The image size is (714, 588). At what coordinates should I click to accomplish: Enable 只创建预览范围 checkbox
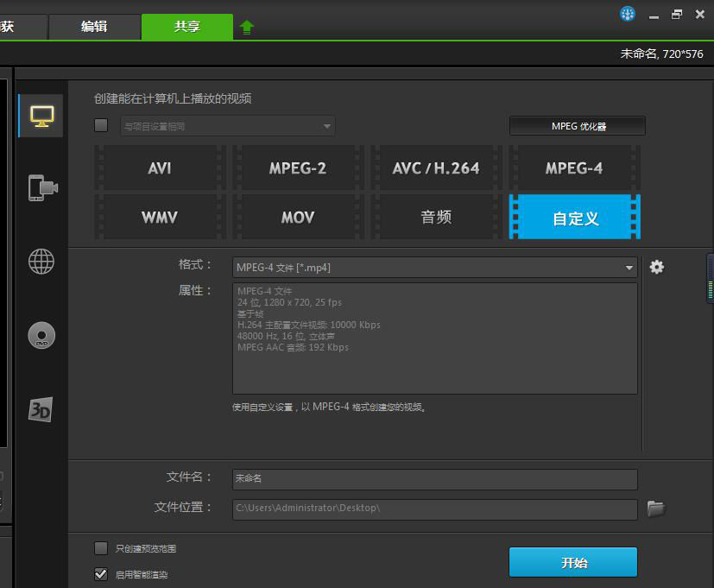point(100,548)
